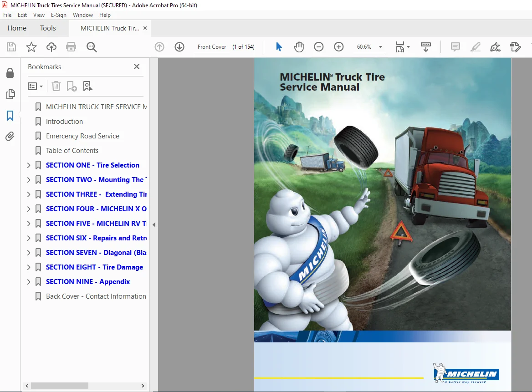Click the Front Cover page number field

point(212,47)
